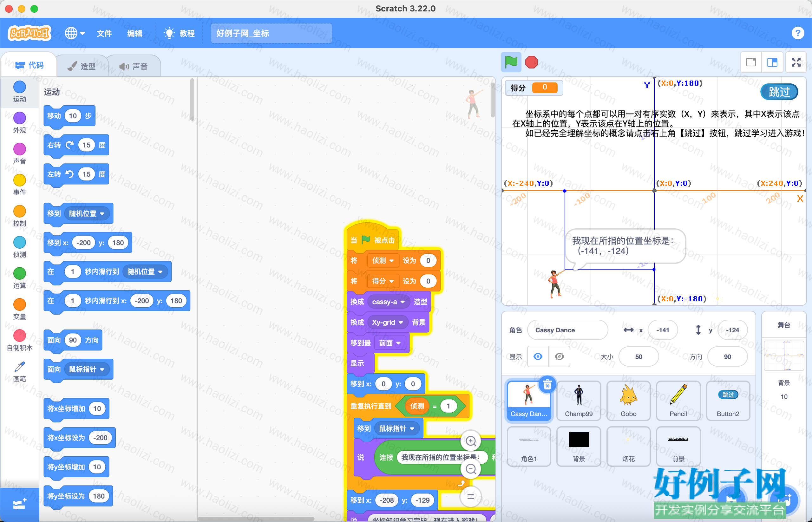Select the 画笔 pen extension category

[x=20, y=371]
